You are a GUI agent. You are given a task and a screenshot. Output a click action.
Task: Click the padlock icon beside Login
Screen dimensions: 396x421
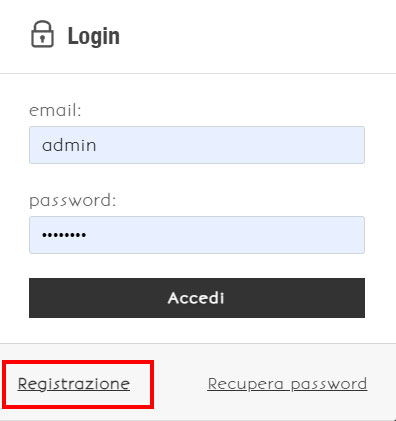pyautogui.click(x=42, y=34)
